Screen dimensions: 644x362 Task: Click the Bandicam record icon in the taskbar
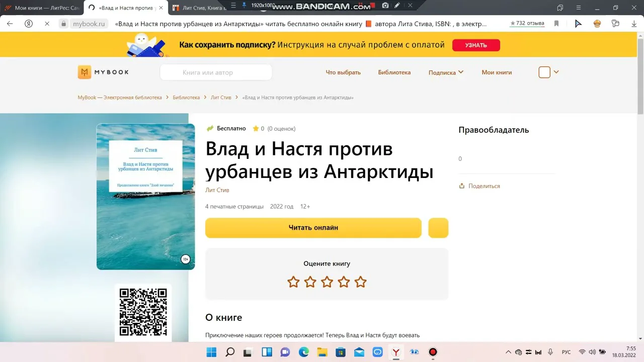[x=433, y=352]
